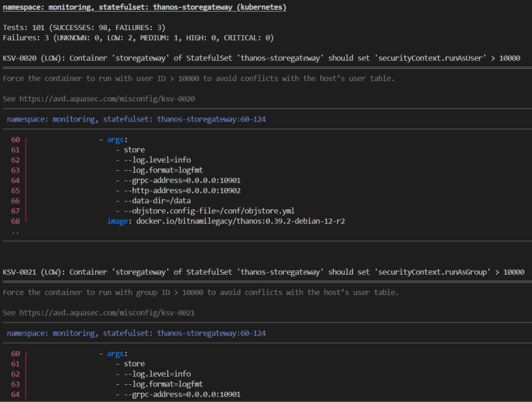532x402 pixels.
Task: Click line number 68 in the gutter
Action: (16, 221)
